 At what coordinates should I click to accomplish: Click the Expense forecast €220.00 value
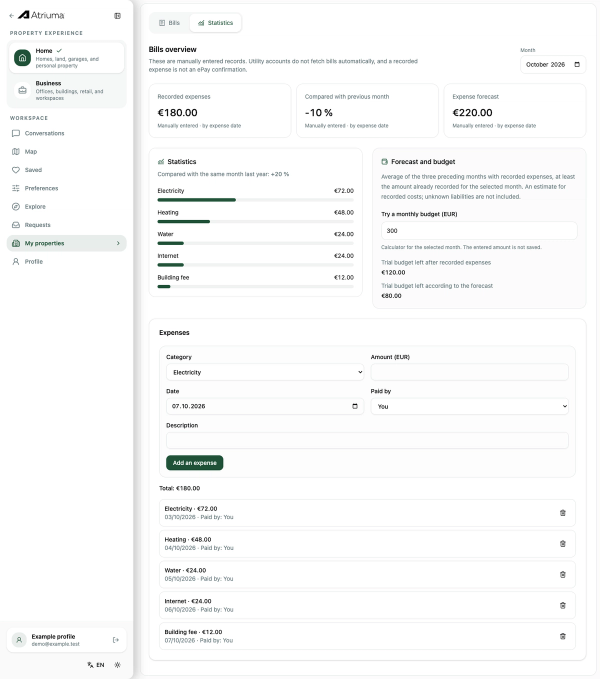pos(472,113)
